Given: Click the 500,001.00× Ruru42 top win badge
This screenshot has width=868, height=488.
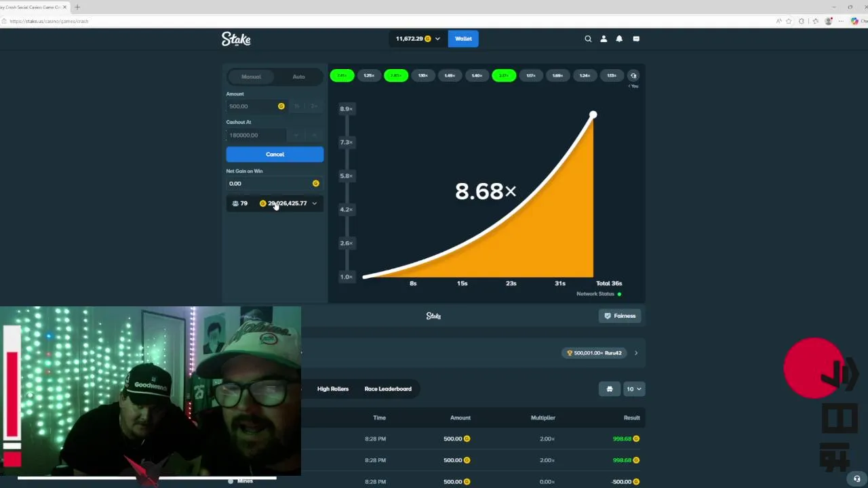Looking at the screenshot, I should coord(595,353).
